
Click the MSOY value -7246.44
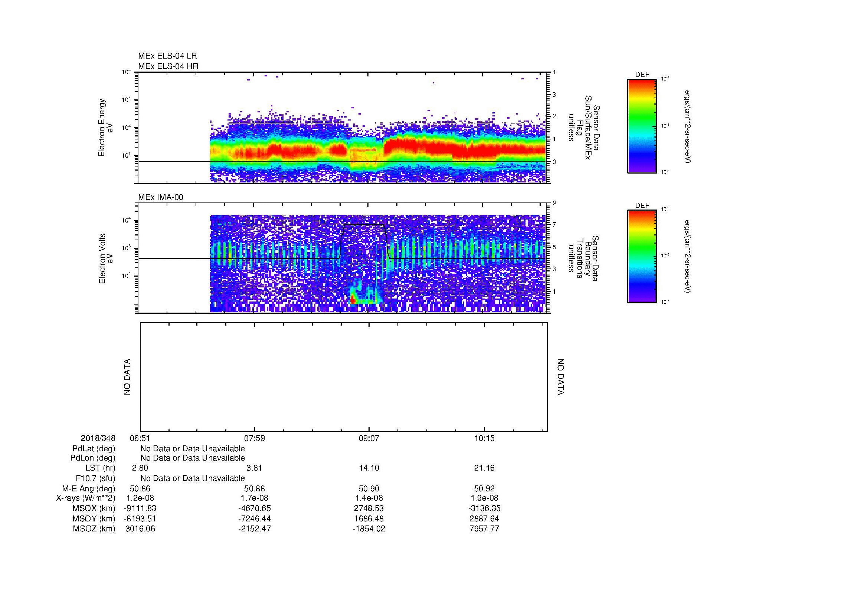pyautogui.click(x=255, y=518)
